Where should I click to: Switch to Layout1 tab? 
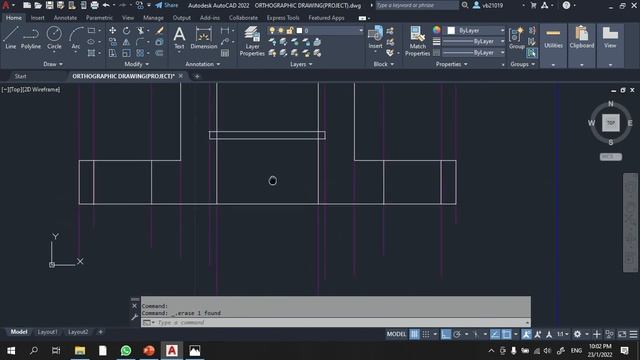(47, 332)
